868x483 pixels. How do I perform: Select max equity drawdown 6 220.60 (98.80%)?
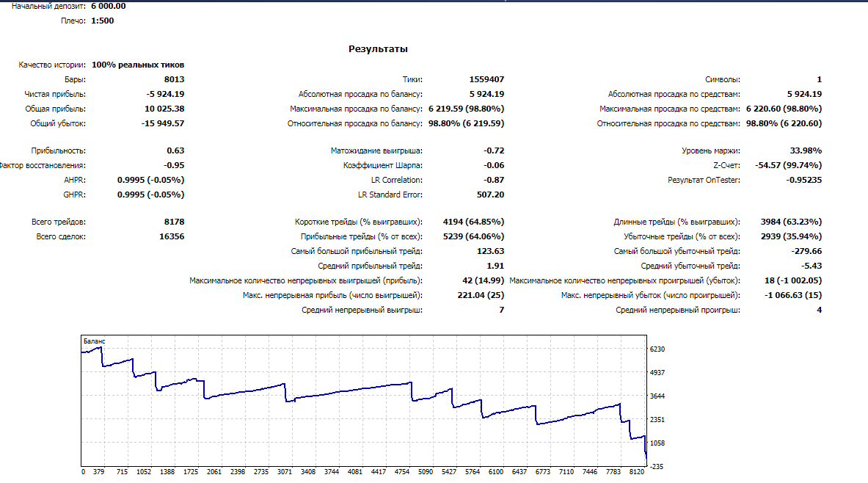[784, 109]
